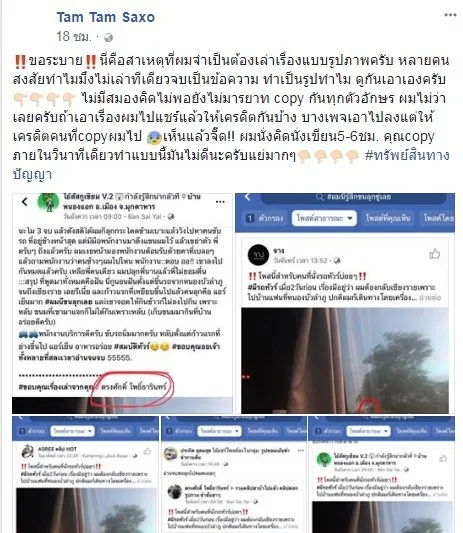Open the post options three-dot menu

(x=450, y=15)
